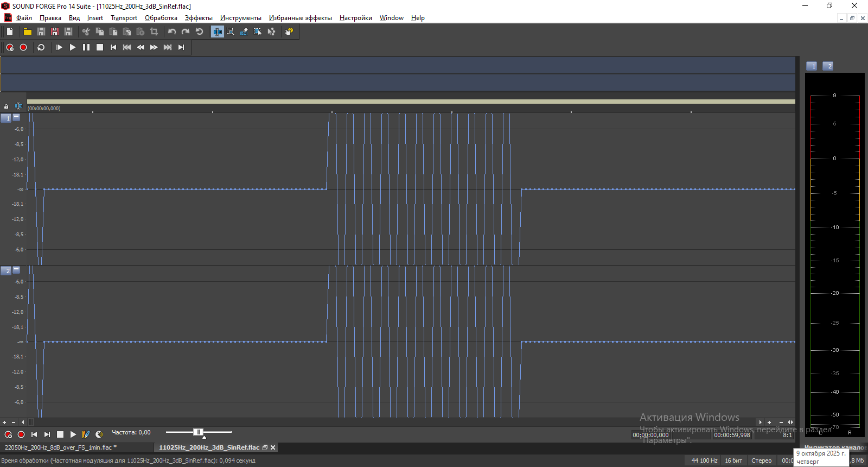Select the Pencil envelope tool icon
The height and width of the screenshot is (467, 868).
(244, 32)
